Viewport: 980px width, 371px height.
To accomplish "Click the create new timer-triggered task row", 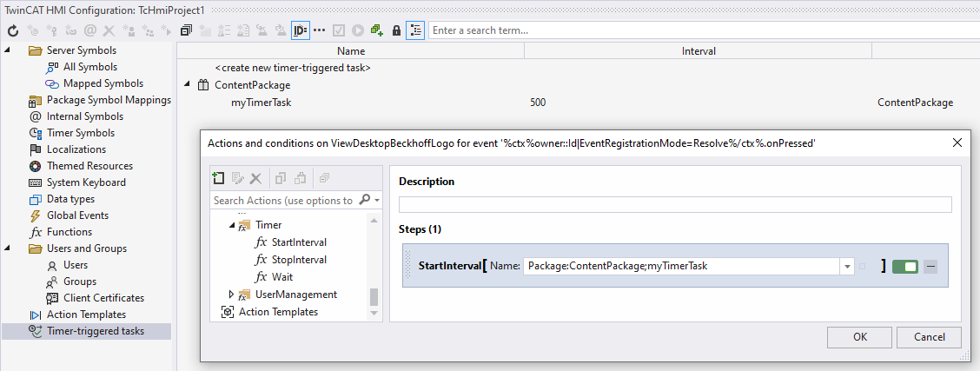I will coord(293,68).
